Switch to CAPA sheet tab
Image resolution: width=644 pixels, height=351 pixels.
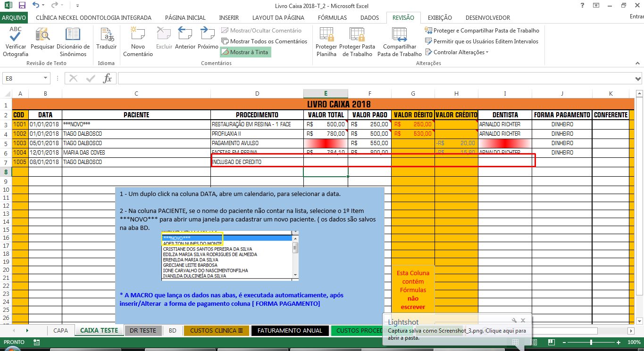pos(60,330)
